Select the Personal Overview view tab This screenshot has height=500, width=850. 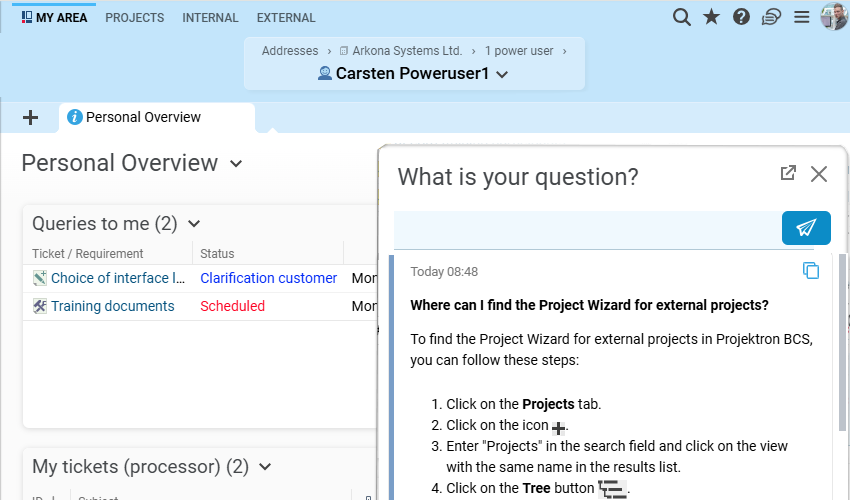pos(157,117)
